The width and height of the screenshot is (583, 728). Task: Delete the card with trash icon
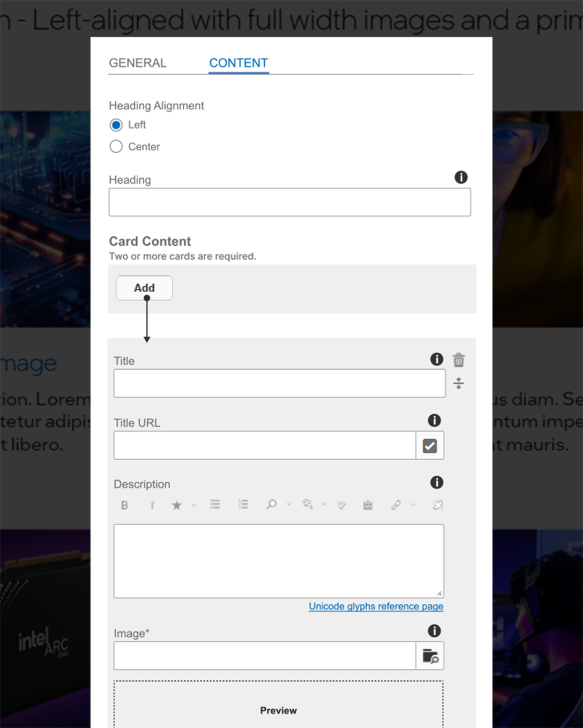pos(459,360)
